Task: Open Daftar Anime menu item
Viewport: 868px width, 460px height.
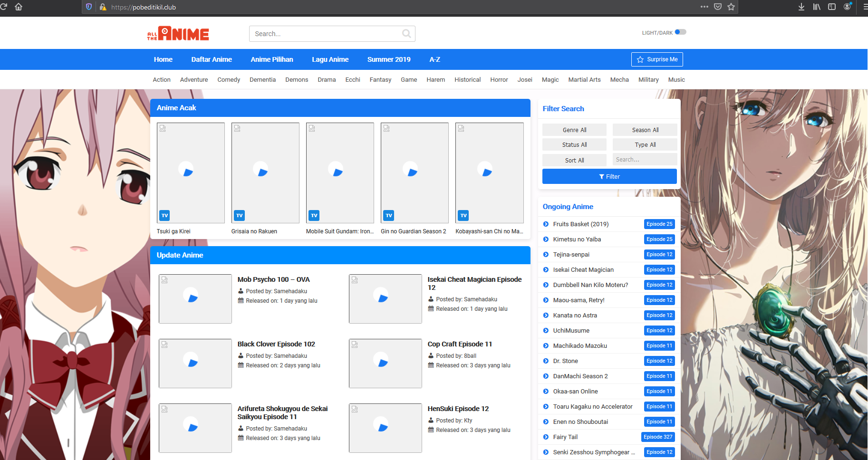Action: tap(212, 59)
